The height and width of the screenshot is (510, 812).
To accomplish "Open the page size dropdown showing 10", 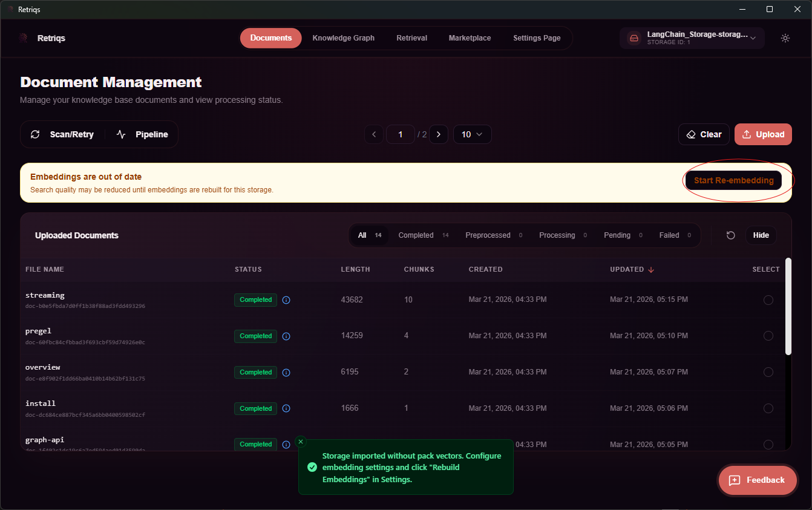I will [x=472, y=134].
